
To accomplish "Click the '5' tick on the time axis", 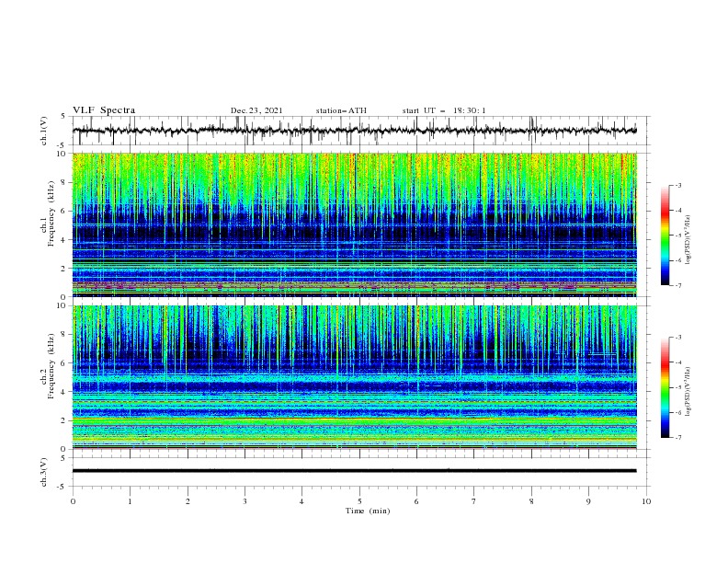I will [x=359, y=501].
